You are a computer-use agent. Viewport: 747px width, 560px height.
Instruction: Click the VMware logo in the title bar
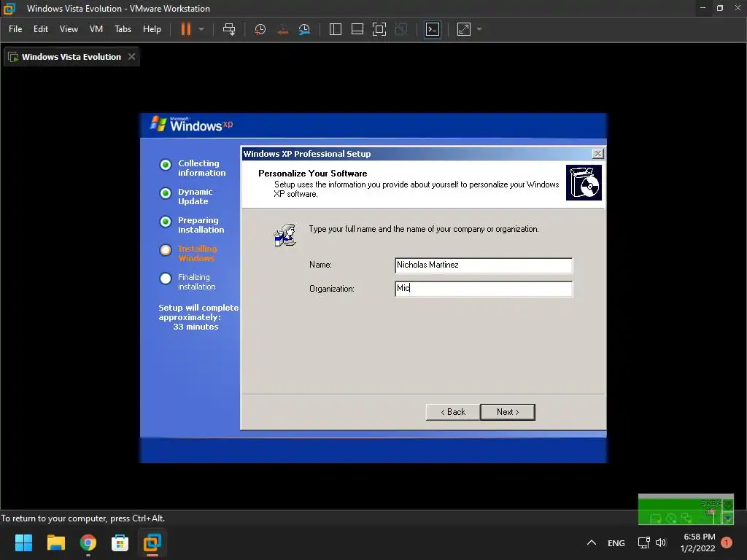pos(9,9)
